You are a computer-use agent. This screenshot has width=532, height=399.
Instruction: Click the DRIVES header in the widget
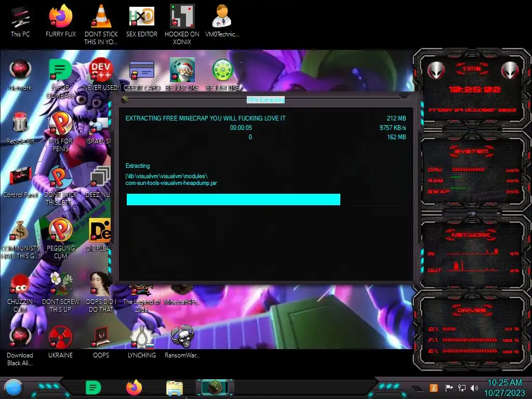click(x=471, y=310)
